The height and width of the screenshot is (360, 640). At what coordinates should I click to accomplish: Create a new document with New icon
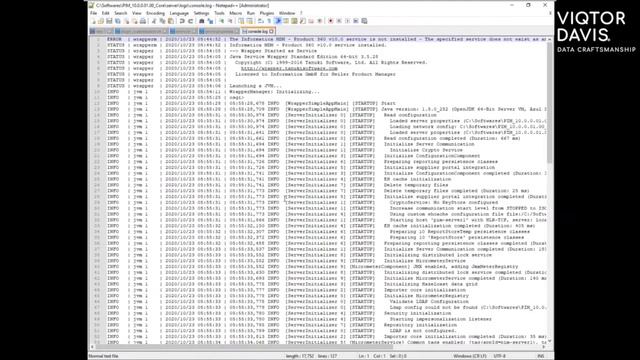pyautogui.click(x=93, y=21)
